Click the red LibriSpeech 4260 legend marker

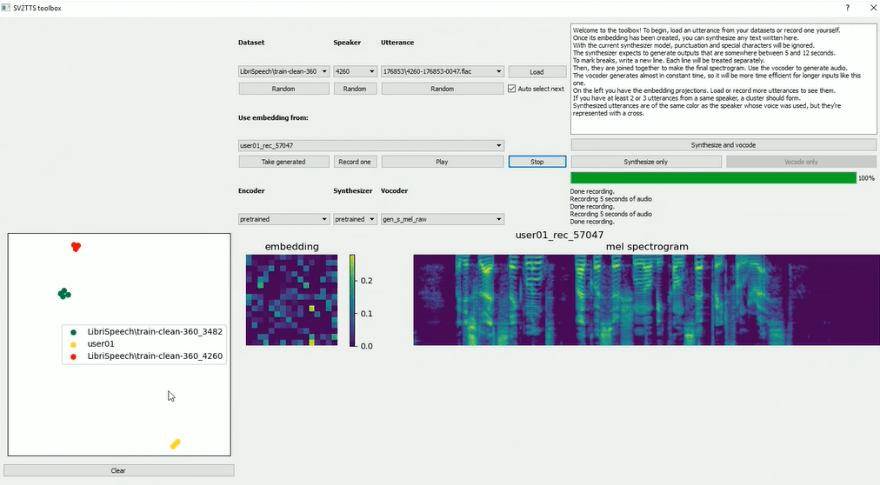click(x=73, y=356)
